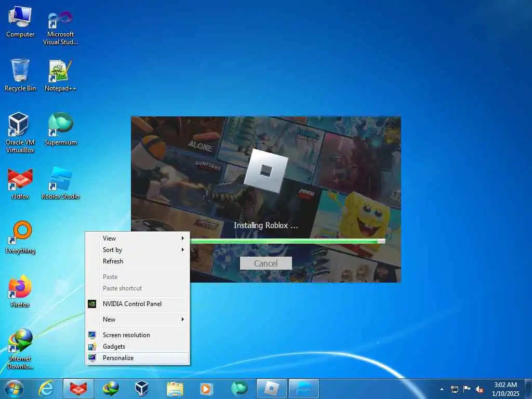
Task: Expand the View submenu
Action: point(137,238)
